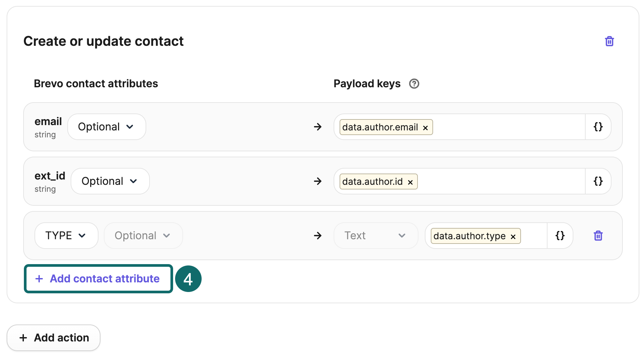Open Text data type dropdown

[x=376, y=236]
